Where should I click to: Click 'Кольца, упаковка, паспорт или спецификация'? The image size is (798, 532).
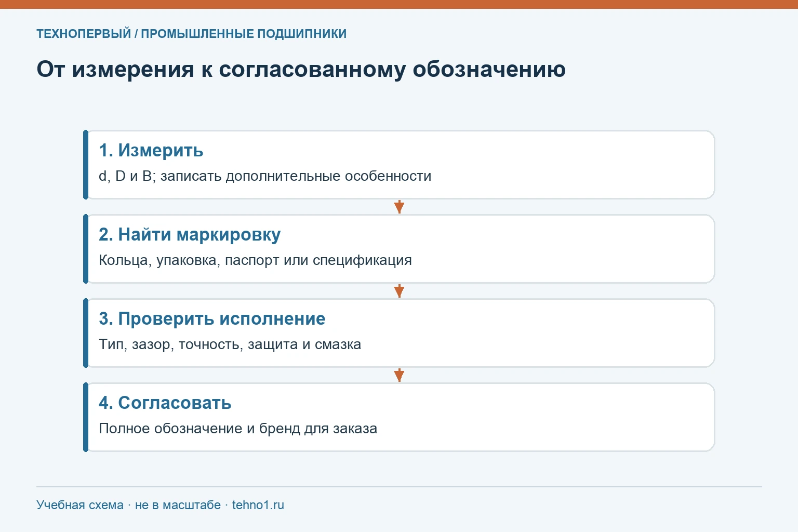tap(255, 260)
